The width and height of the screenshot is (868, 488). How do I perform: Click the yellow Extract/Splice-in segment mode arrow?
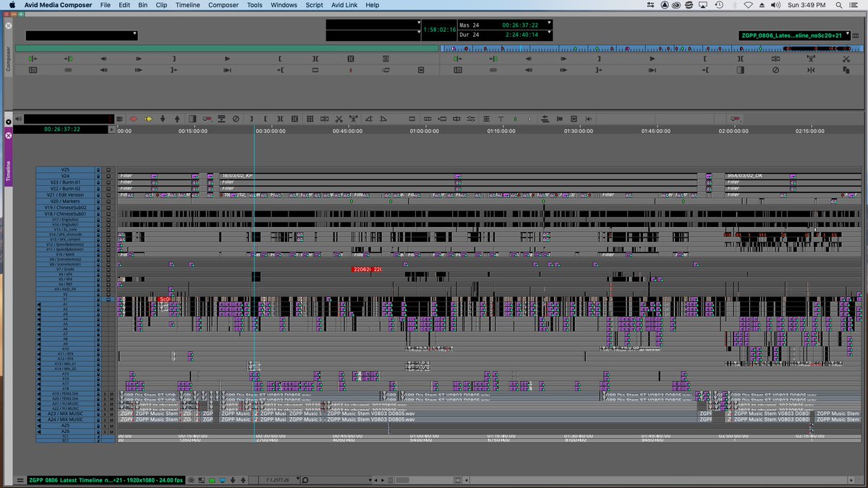click(x=148, y=119)
